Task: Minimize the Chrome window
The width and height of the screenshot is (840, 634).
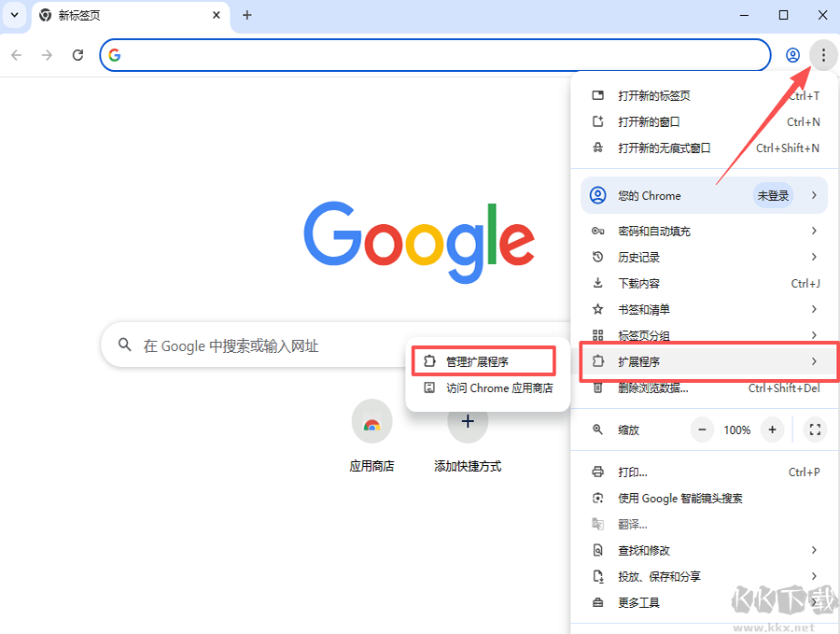Action: [x=744, y=15]
